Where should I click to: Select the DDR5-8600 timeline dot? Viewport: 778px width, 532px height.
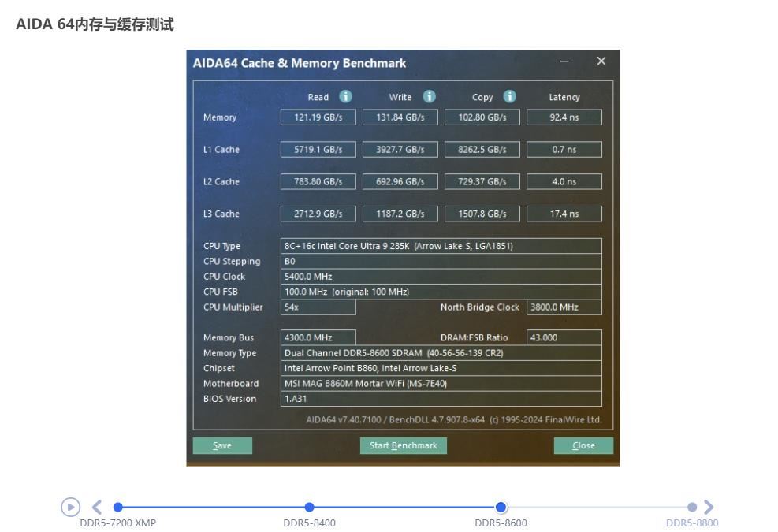click(x=501, y=508)
